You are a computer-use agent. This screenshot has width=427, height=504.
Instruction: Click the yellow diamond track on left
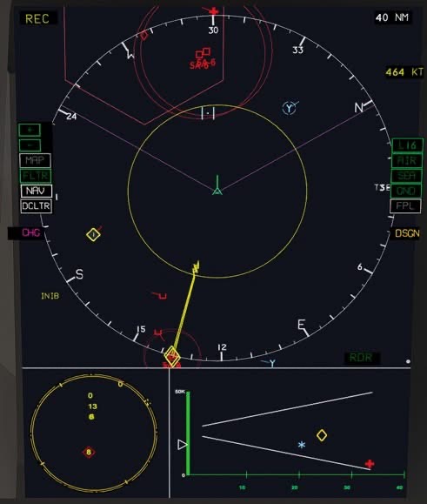pyautogui.click(x=93, y=235)
